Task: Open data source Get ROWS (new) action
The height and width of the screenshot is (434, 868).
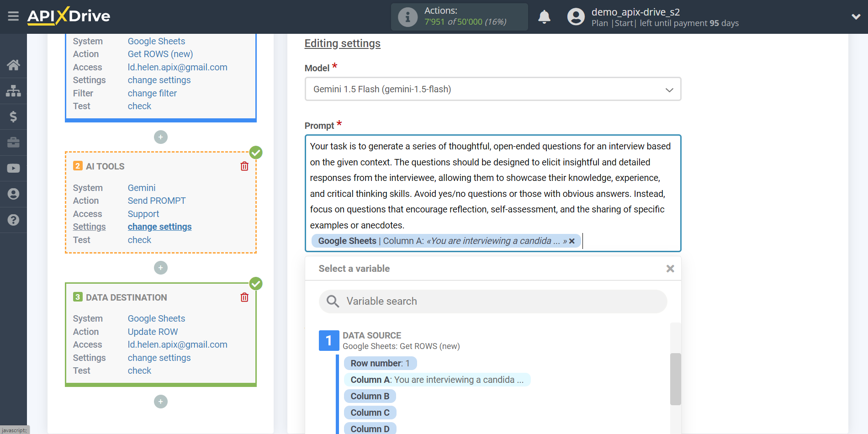Action: click(160, 54)
